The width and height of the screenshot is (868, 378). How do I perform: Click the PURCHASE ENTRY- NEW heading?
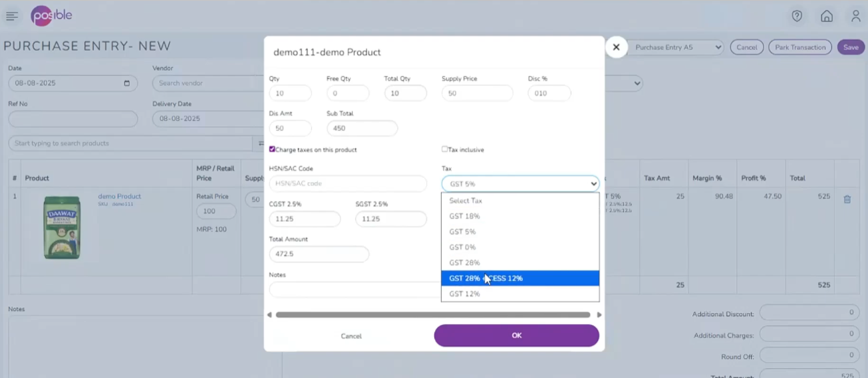coord(87,47)
